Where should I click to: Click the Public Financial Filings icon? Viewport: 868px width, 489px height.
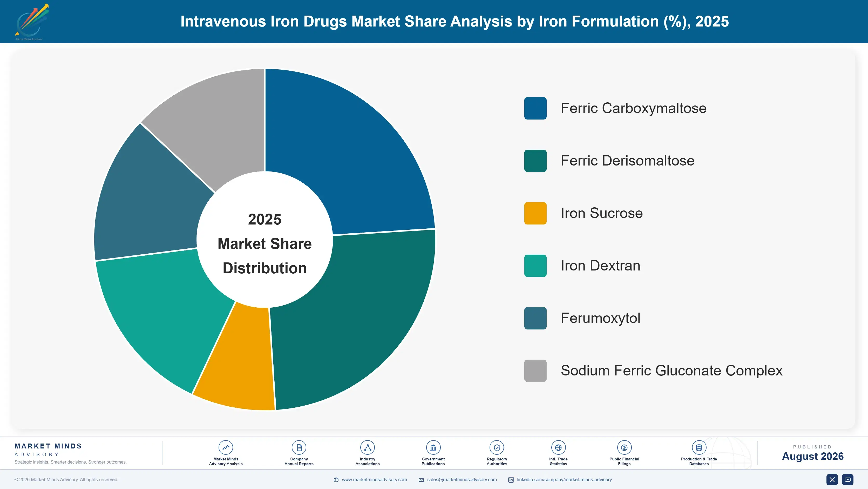pos(624,447)
